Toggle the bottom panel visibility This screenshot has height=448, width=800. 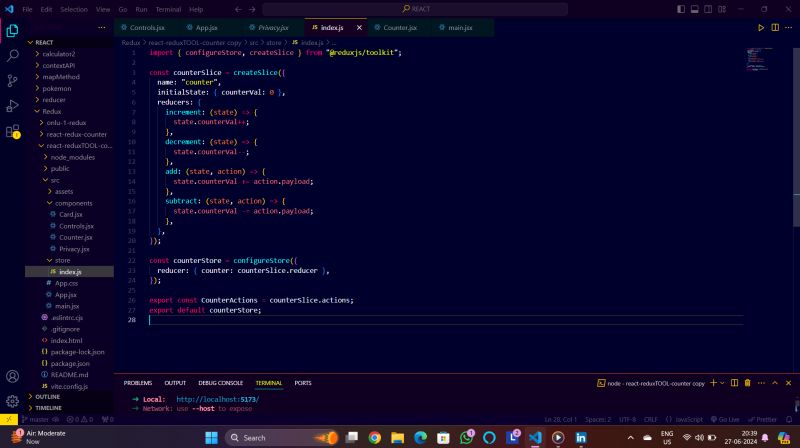[694, 9]
